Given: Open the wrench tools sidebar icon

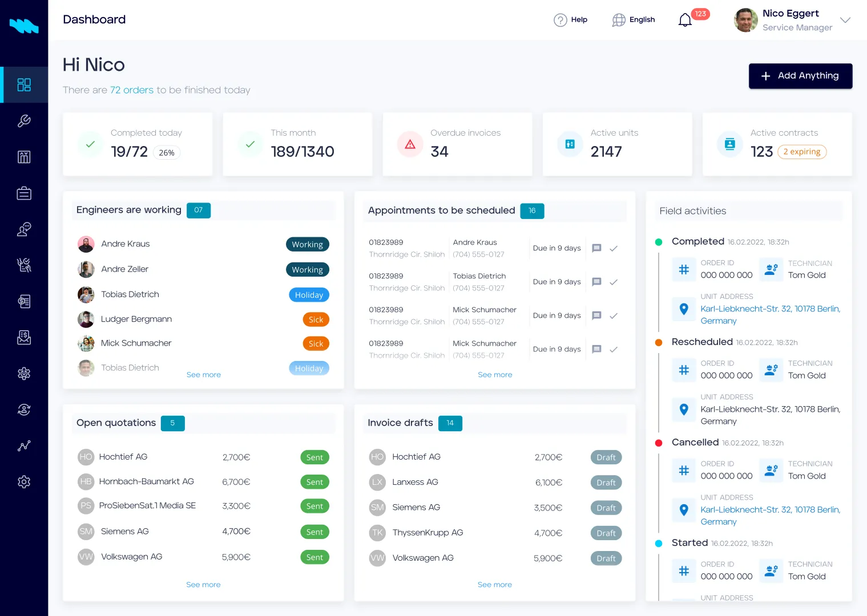Looking at the screenshot, I should (x=24, y=121).
